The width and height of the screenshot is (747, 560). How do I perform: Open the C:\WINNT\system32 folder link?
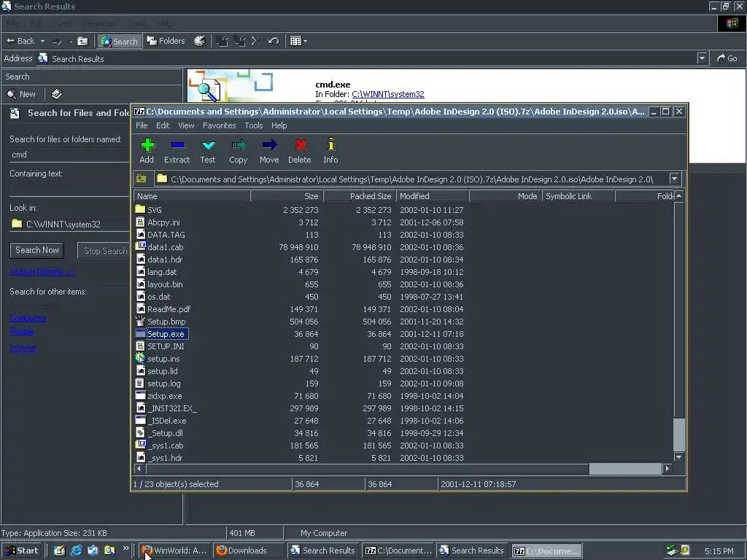(388, 94)
